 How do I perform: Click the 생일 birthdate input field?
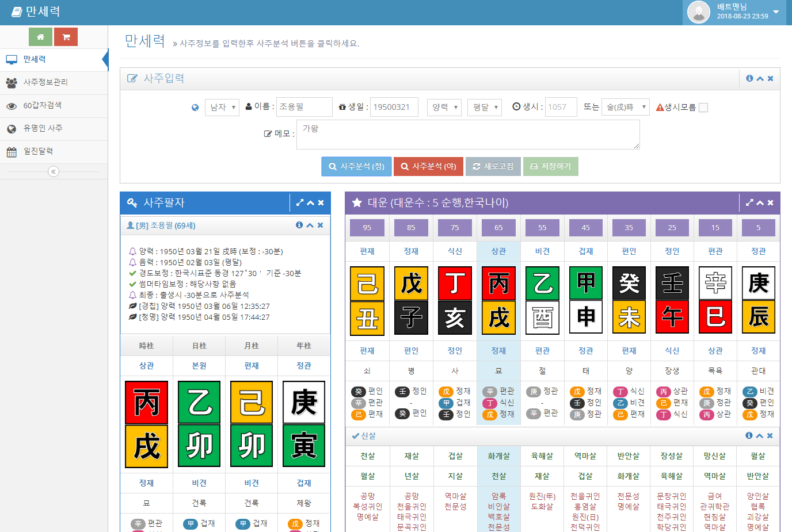[394, 107]
